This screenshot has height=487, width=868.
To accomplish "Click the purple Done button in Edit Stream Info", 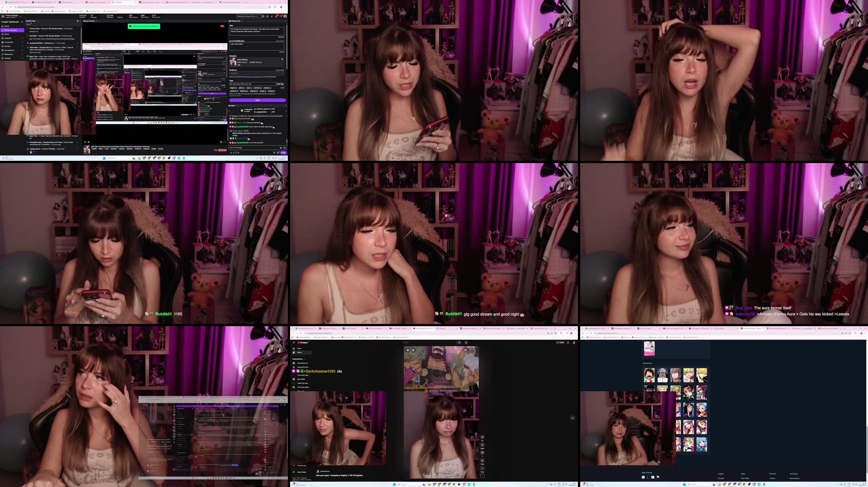I will point(257,100).
